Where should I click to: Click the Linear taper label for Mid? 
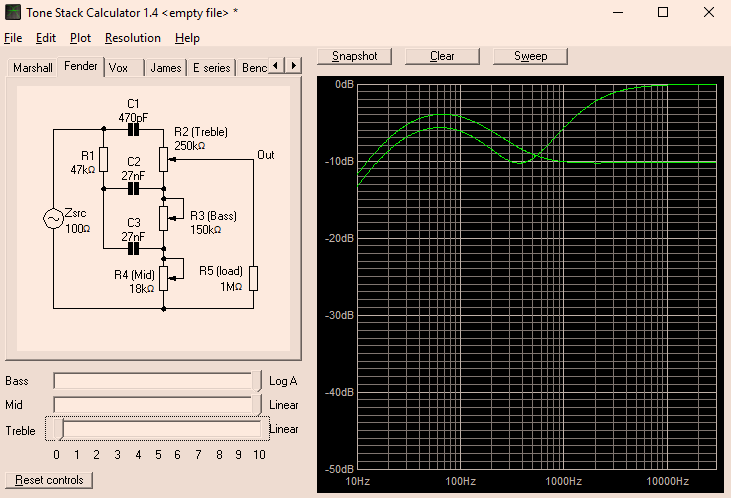pos(283,405)
